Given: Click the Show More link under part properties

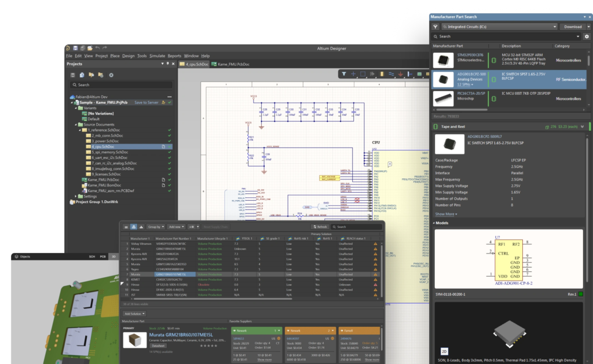Looking at the screenshot, I should [x=446, y=214].
